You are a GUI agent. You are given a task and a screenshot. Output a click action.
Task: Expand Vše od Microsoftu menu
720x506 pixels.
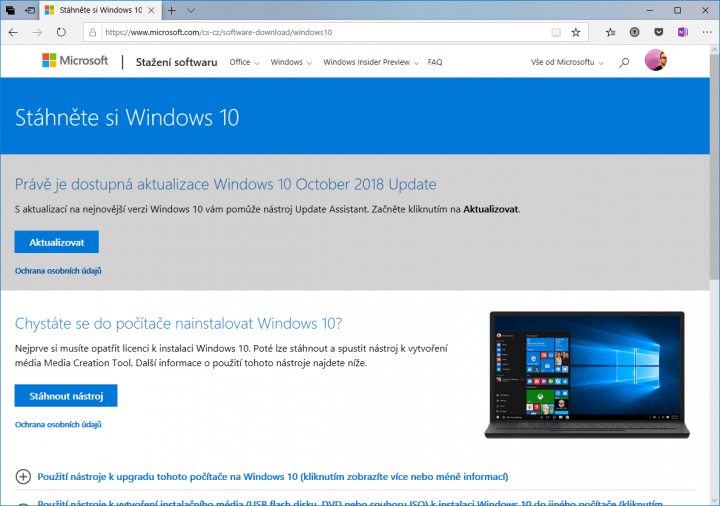567,62
